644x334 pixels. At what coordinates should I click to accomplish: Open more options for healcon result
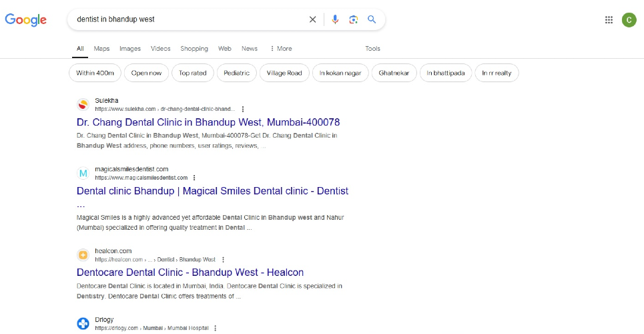223,260
